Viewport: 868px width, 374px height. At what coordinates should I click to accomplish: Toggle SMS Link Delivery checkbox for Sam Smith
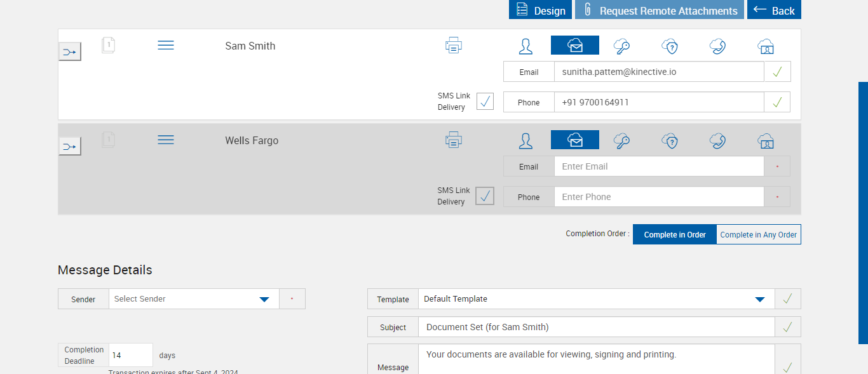coord(485,102)
